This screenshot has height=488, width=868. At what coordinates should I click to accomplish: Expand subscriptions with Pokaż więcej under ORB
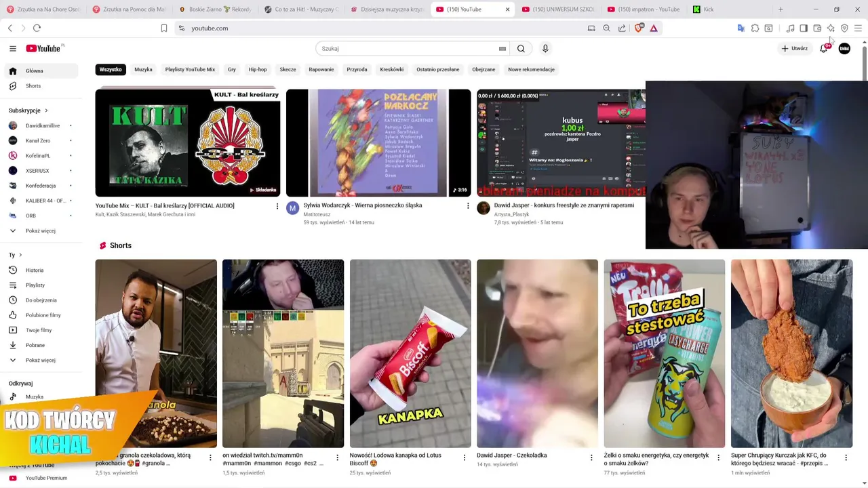pyautogui.click(x=41, y=230)
